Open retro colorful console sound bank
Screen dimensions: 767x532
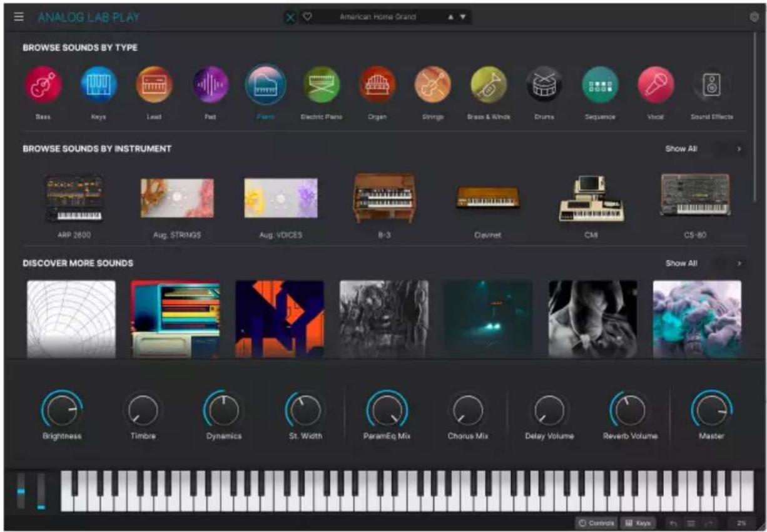pyautogui.click(x=175, y=319)
